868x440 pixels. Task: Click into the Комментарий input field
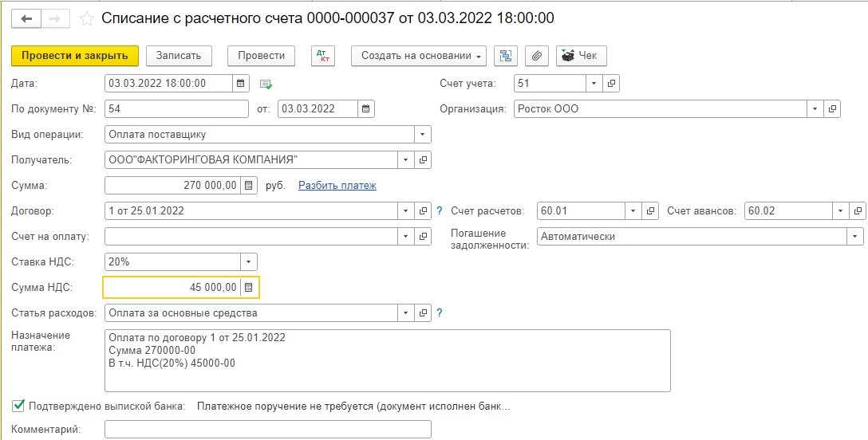tap(267, 430)
